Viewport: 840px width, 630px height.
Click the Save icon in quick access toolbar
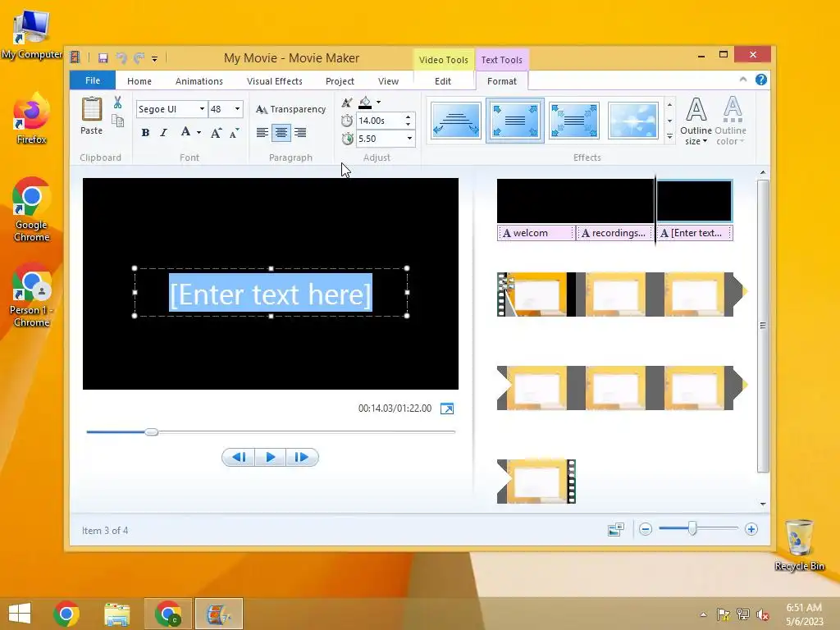tap(103, 58)
